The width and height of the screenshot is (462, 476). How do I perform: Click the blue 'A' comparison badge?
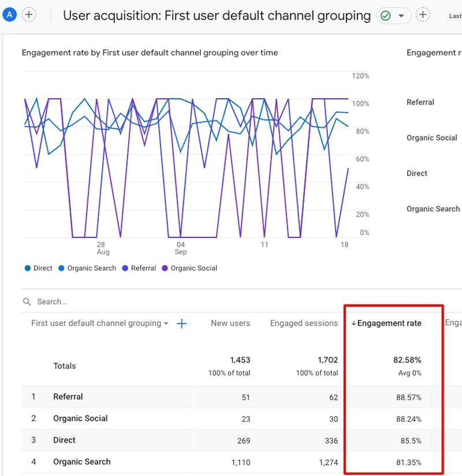click(x=9, y=14)
